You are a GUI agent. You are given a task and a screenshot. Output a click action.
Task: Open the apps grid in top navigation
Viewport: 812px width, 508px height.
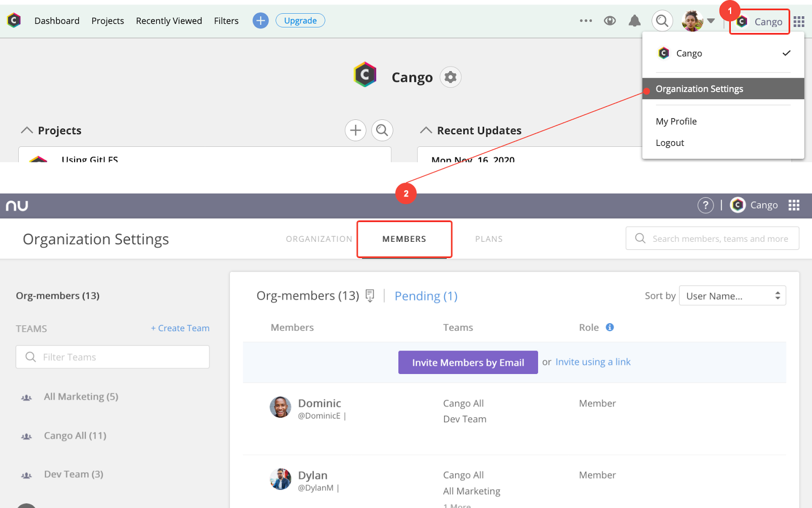pos(799,21)
